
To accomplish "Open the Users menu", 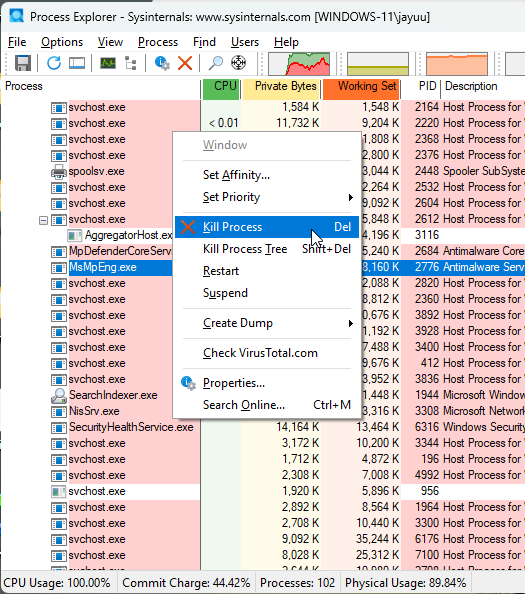I will 245,42.
